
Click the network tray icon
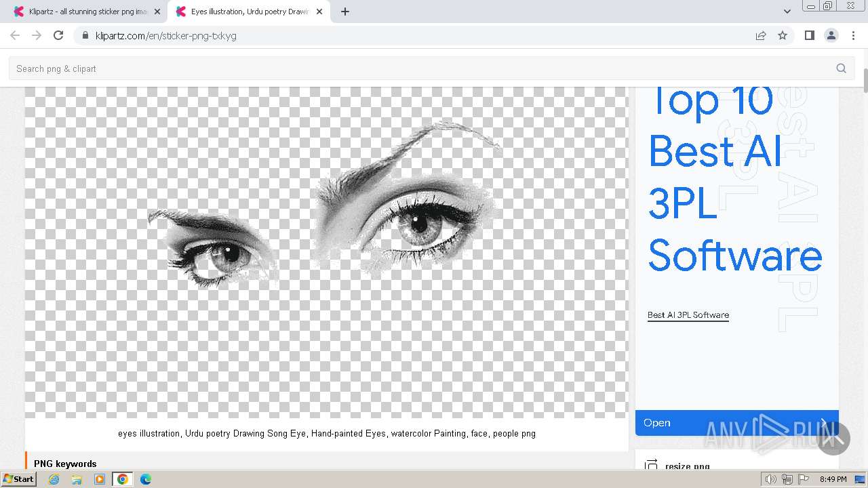tap(787, 479)
